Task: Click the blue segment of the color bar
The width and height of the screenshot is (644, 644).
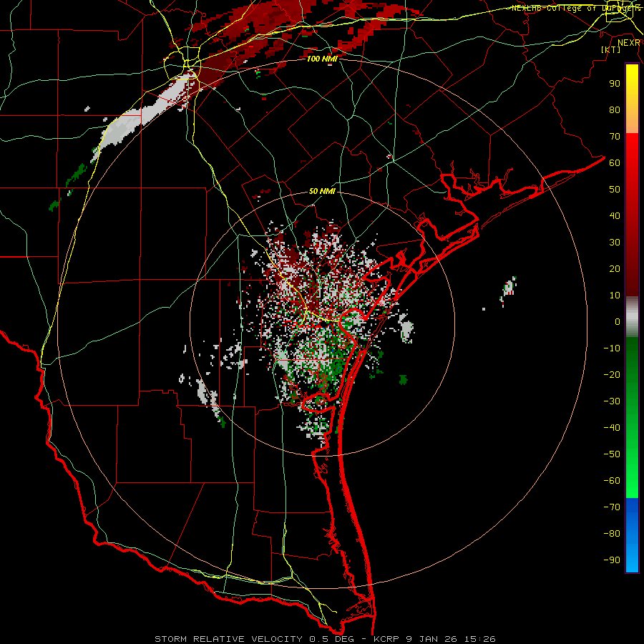Action: tap(632, 535)
